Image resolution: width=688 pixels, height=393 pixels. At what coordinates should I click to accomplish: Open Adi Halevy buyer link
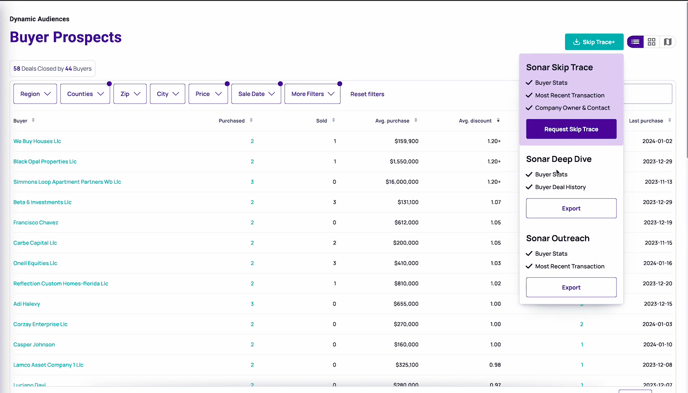coord(26,304)
